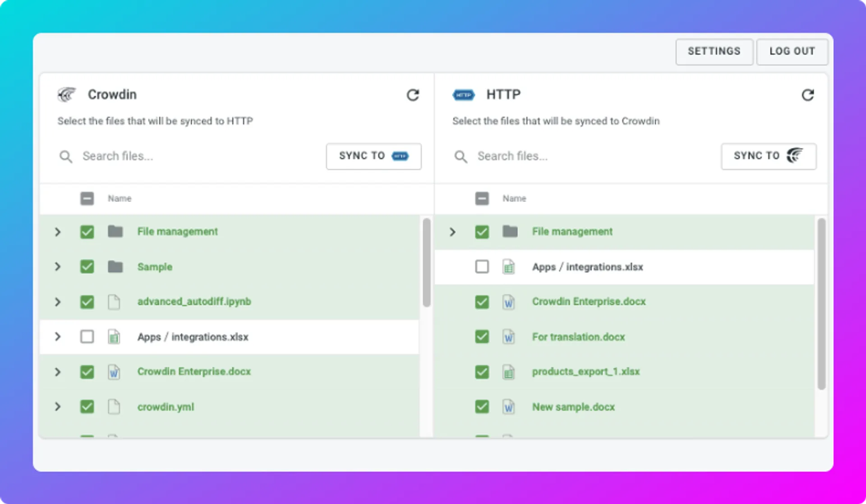Toggle select-all checkbox in HTTP panel header
Viewport: 866px width, 504px height.
482,198
